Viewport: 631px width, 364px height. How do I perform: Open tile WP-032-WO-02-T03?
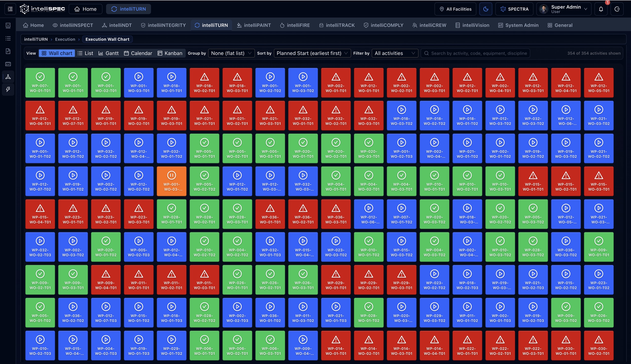pyautogui.click(x=40, y=247)
